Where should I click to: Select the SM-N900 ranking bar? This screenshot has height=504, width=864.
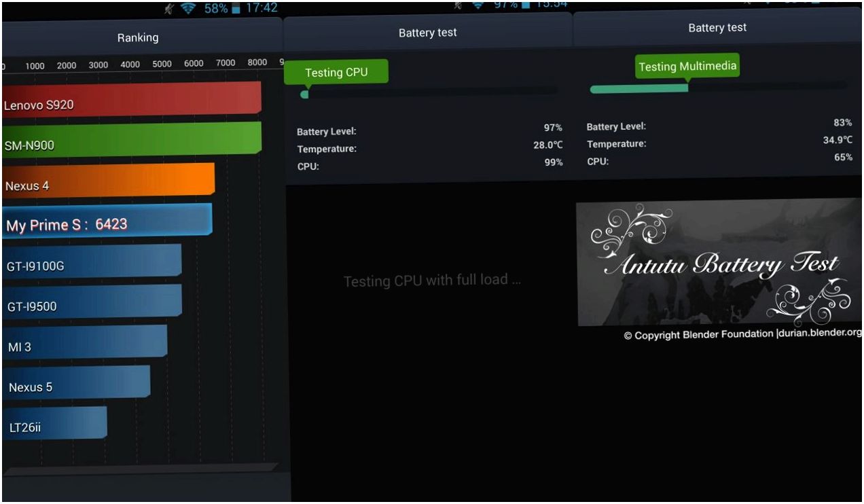point(132,140)
